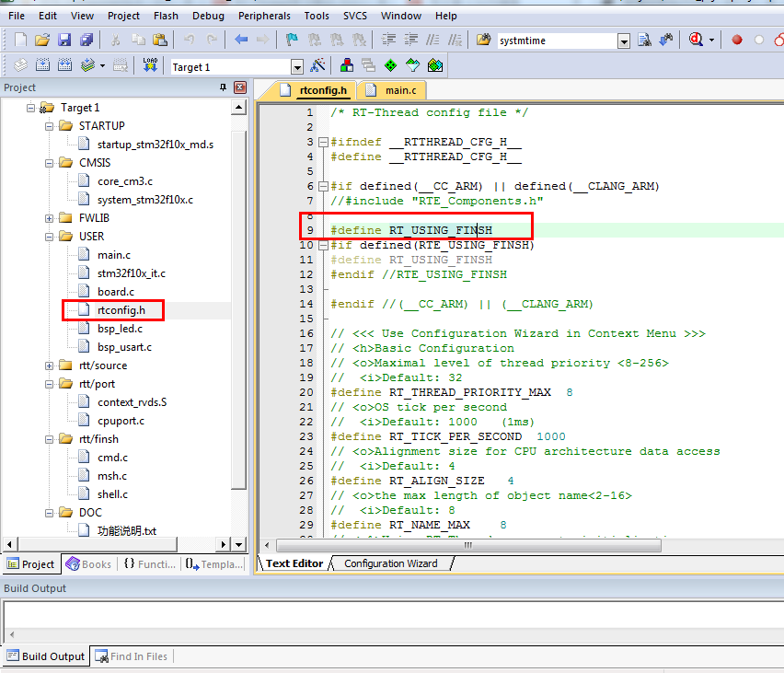The height and width of the screenshot is (673, 784).
Task: Open the Target 1 selection dropdown
Action: tap(298, 66)
